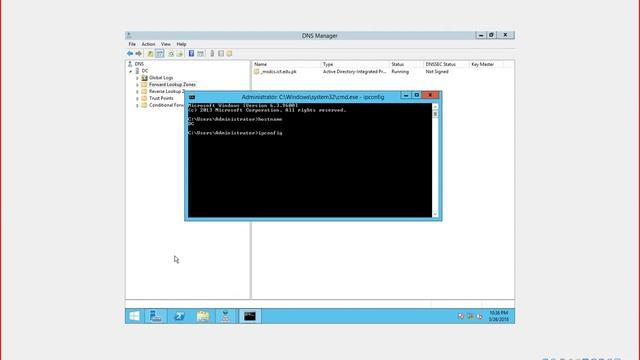This screenshot has width=640, height=360.
Task: Expand the Reverse Lookup Zones node
Action: coord(137,92)
